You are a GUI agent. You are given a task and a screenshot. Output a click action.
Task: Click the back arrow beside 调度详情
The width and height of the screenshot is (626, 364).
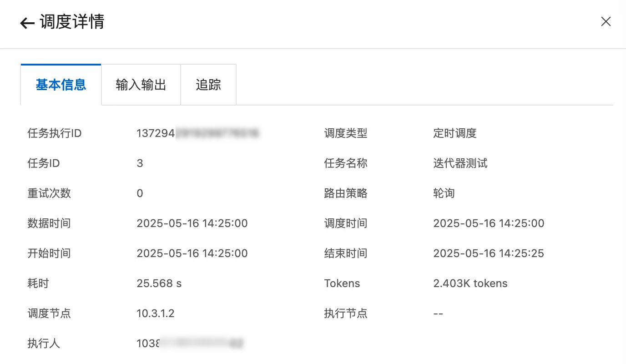[x=27, y=23]
